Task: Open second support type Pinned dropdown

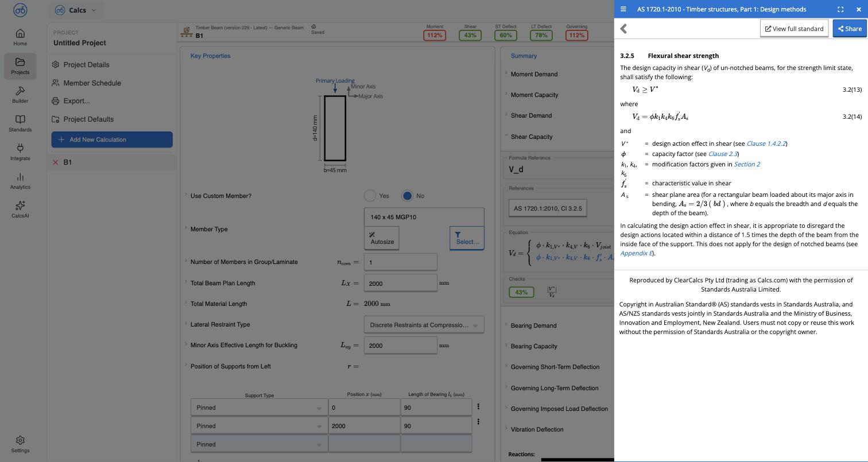Action: click(x=259, y=426)
